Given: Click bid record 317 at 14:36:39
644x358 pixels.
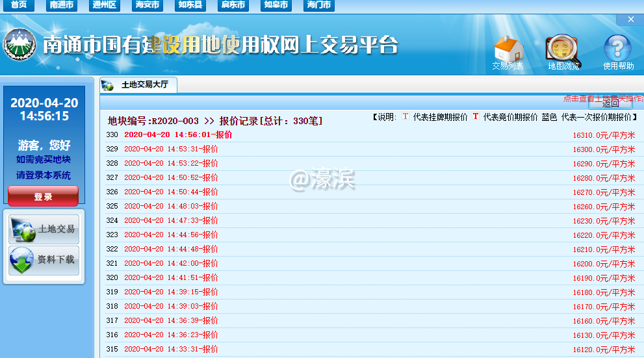Looking at the screenshot, I should pos(171,320).
